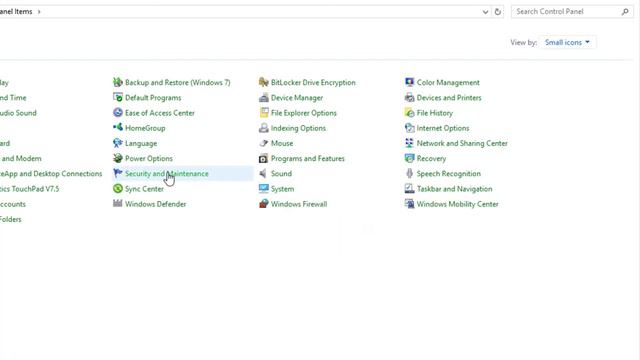Open the Sound speaker icon

pos(264,173)
